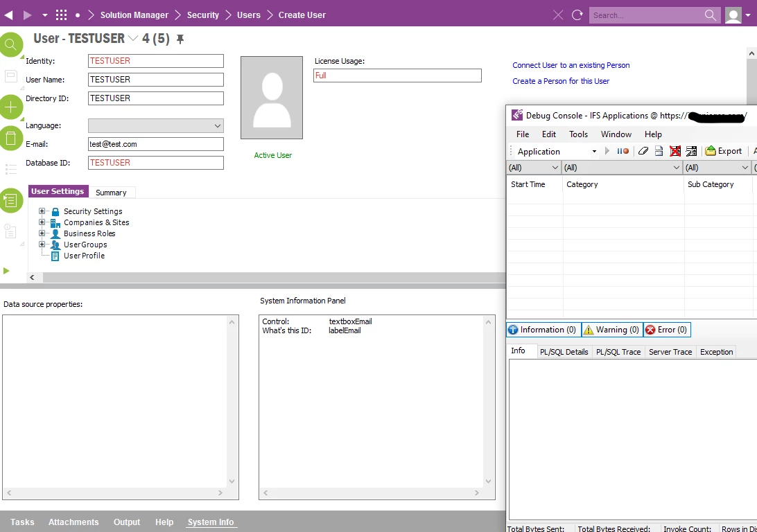Expand the Companies & Sites tree node
This screenshot has height=532, width=757.
point(42,222)
